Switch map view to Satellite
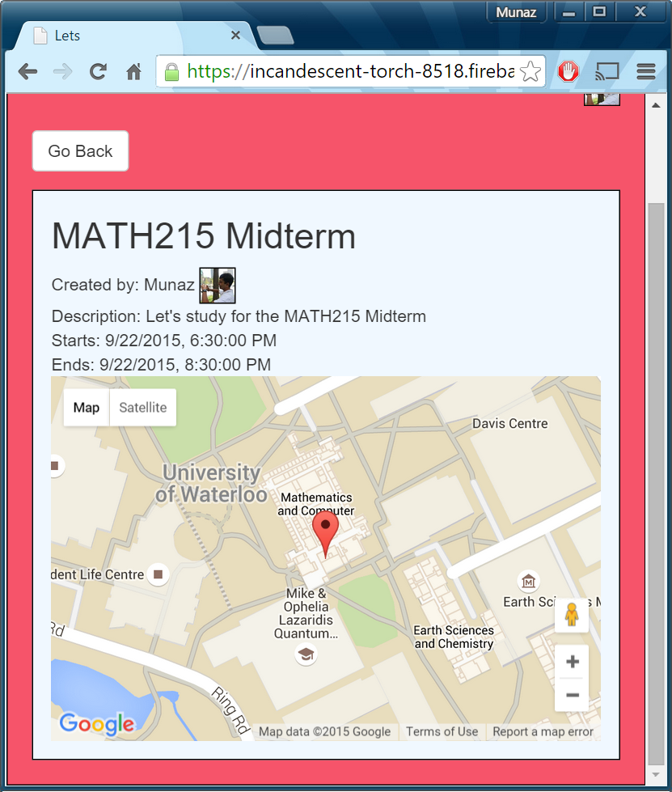672x792 pixels. [143, 408]
